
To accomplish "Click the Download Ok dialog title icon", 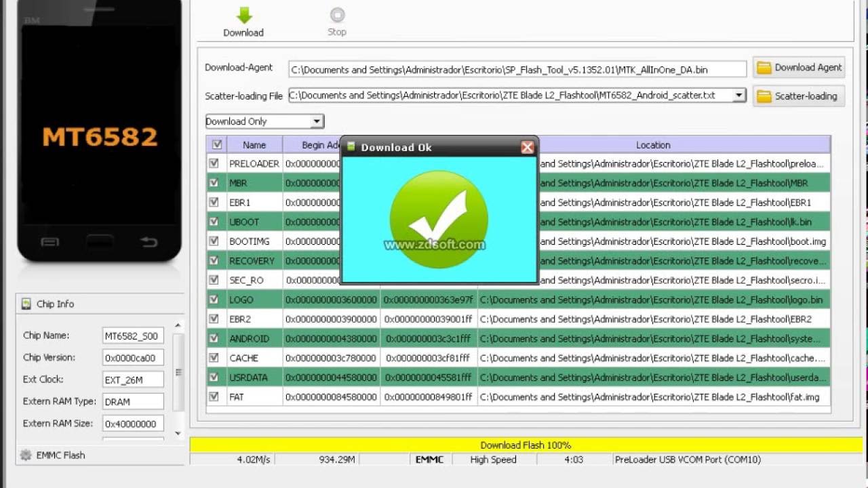I will click(351, 147).
